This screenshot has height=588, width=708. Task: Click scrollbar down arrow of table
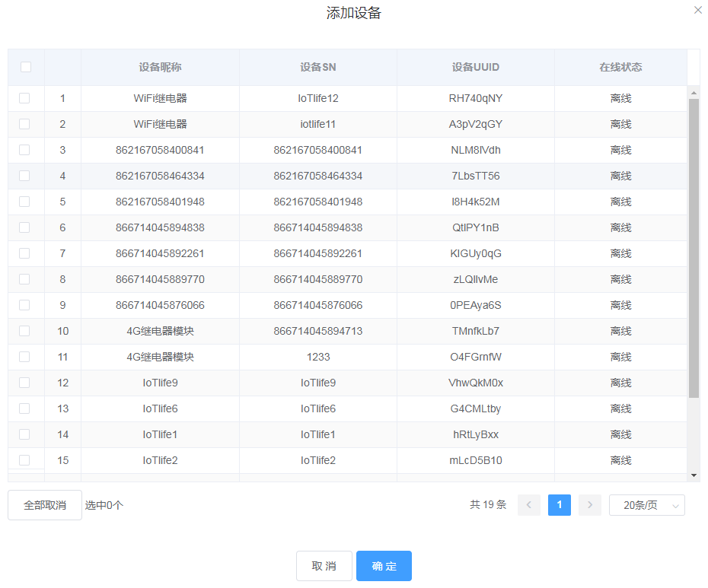coord(694,475)
